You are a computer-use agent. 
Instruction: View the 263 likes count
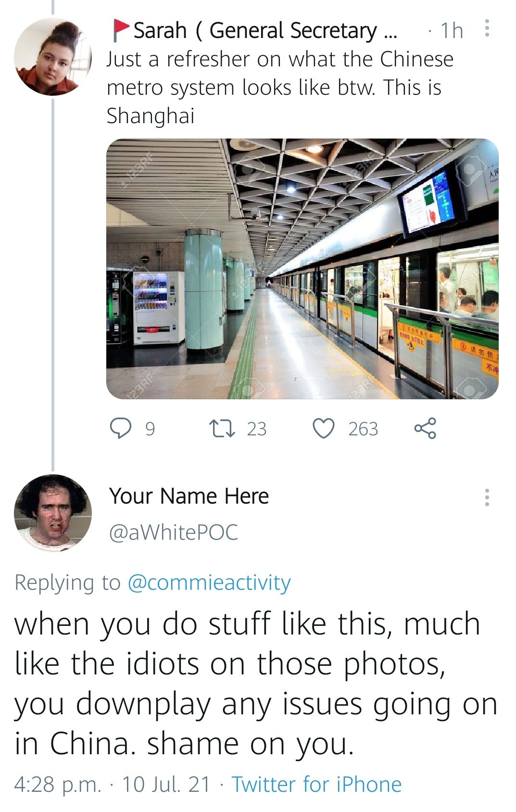pyautogui.click(x=363, y=429)
